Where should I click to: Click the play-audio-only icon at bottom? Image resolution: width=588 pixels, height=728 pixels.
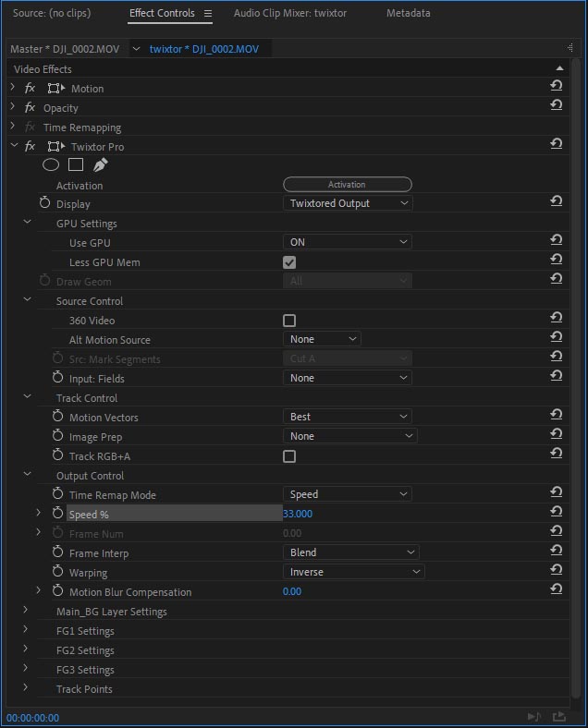(x=534, y=717)
